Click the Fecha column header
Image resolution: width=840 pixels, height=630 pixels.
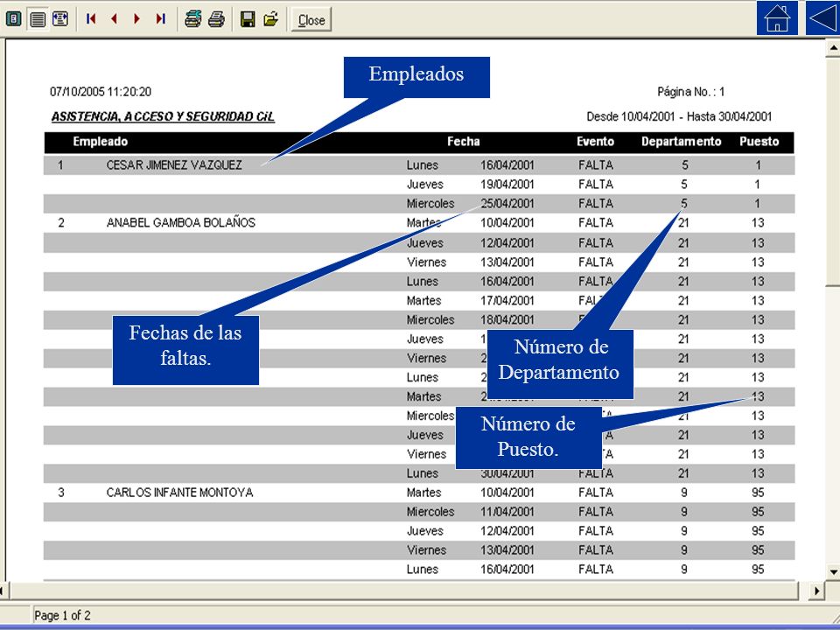[464, 142]
